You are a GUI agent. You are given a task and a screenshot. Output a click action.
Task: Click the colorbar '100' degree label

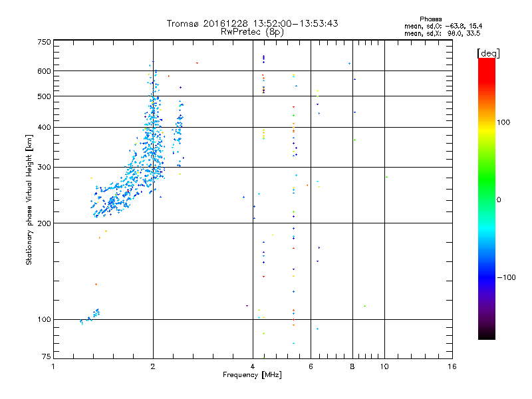tap(503, 122)
